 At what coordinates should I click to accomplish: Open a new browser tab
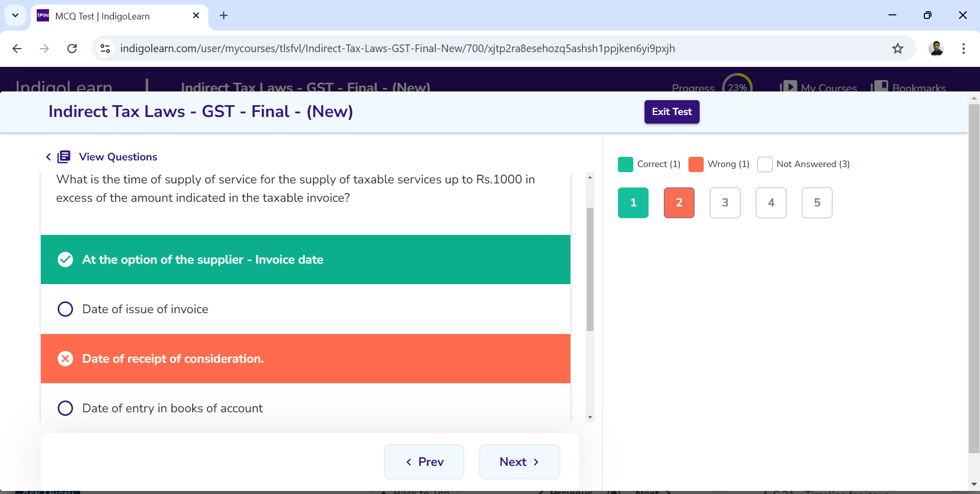tap(224, 16)
